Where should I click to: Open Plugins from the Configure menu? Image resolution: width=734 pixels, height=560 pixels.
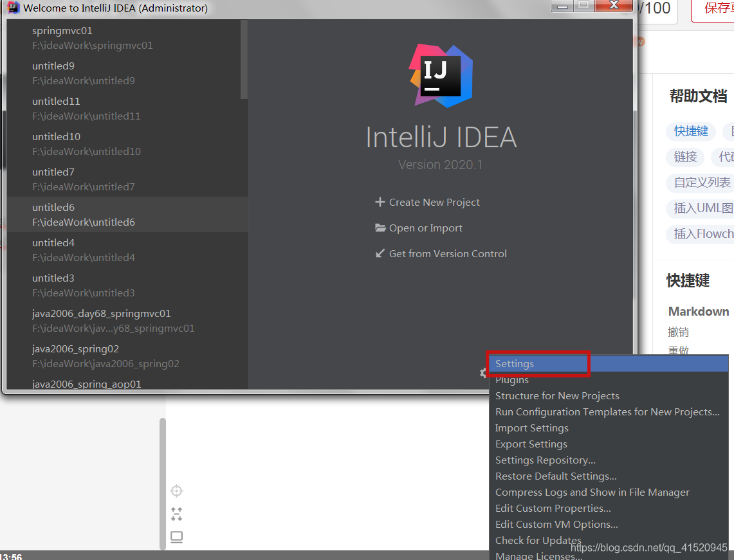pyautogui.click(x=609, y=380)
